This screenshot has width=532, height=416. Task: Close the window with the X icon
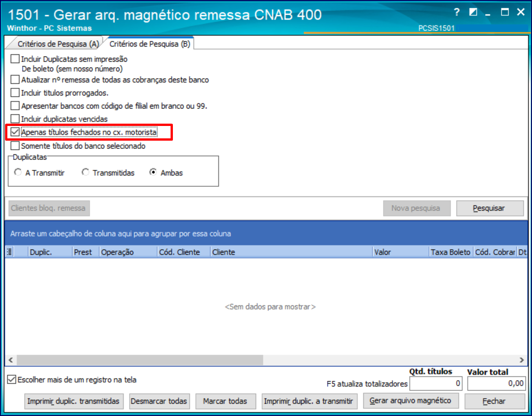[x=521, y=12]
